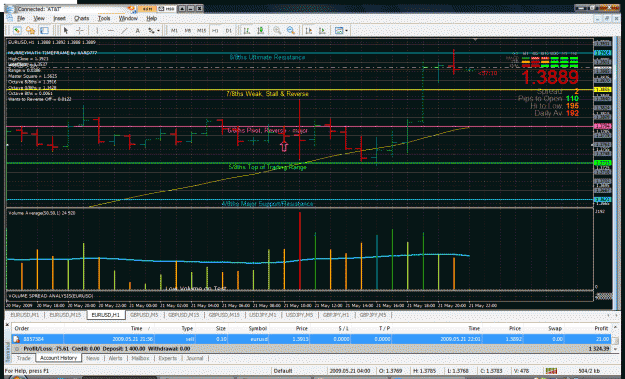Switch to GBPJPY,H1 chart tab

(x=336, y=315)
